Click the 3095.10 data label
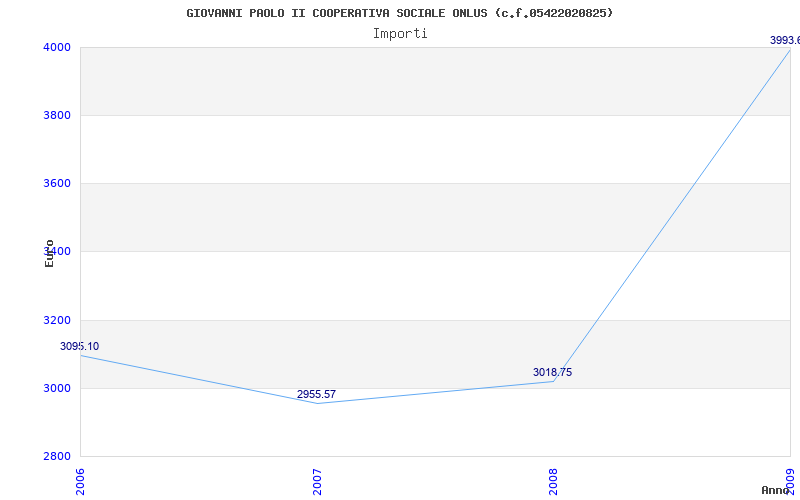 pos(80,346)
